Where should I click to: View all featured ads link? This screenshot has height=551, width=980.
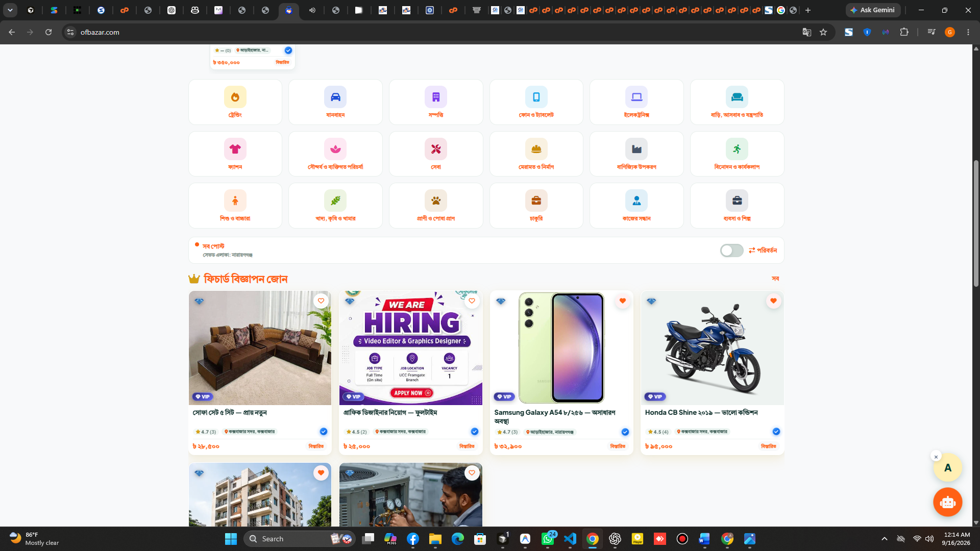point(775,279)
